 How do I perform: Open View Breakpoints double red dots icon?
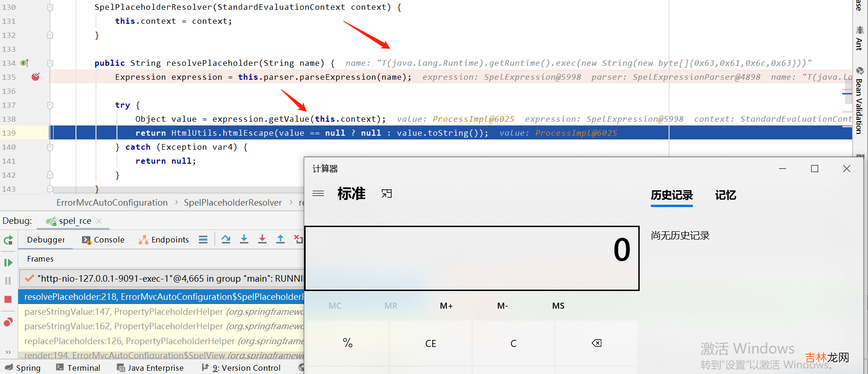pyautogui.click(x=8, y=322)
